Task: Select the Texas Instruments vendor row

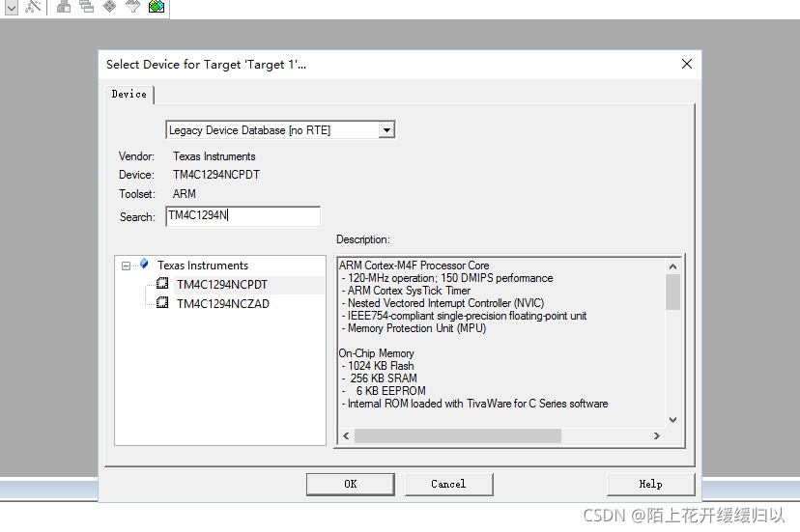Action: point(203,266)
